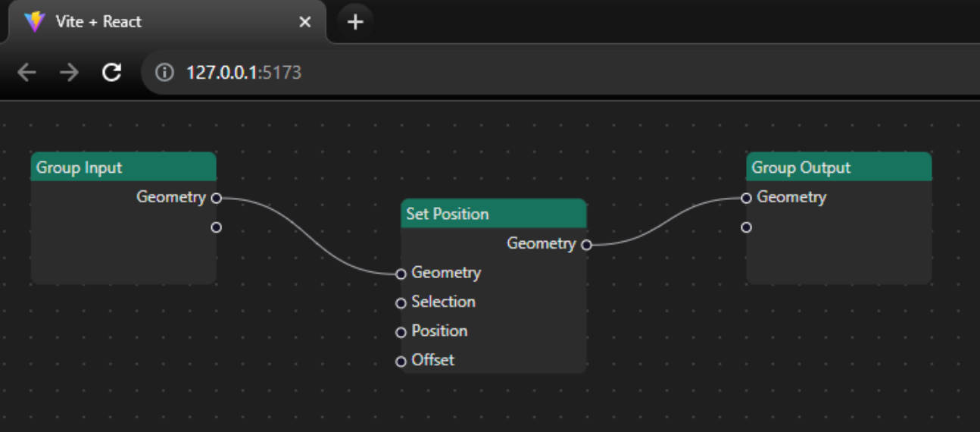The image size is (980, 432).
Task: Click the browser back arrow
Action: click(27, 73)
